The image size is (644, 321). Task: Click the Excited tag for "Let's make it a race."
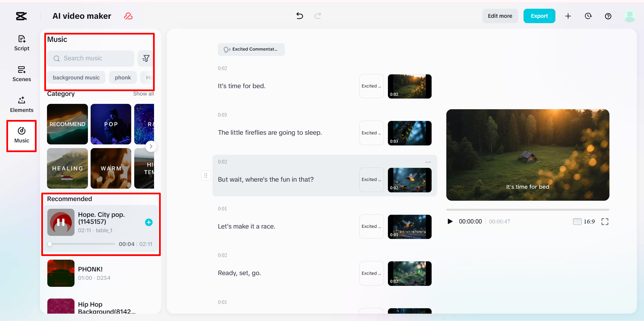click(x=371, y=227)
